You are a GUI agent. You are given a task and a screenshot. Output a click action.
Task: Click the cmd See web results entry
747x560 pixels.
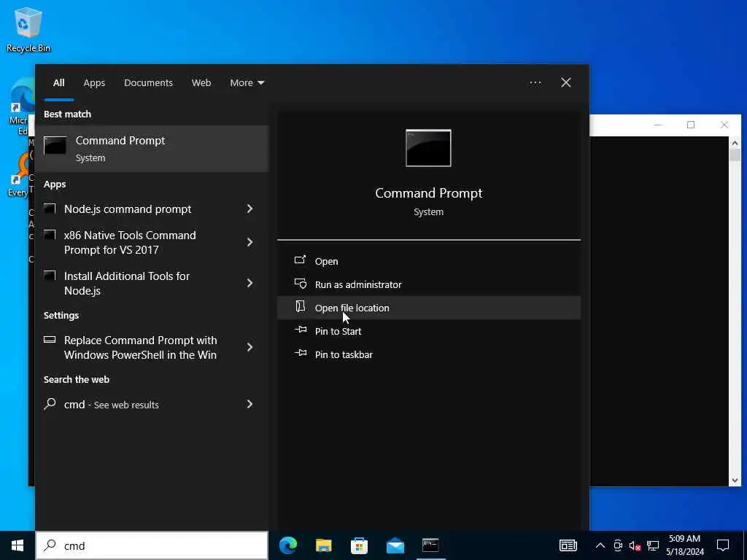point(152,404)
